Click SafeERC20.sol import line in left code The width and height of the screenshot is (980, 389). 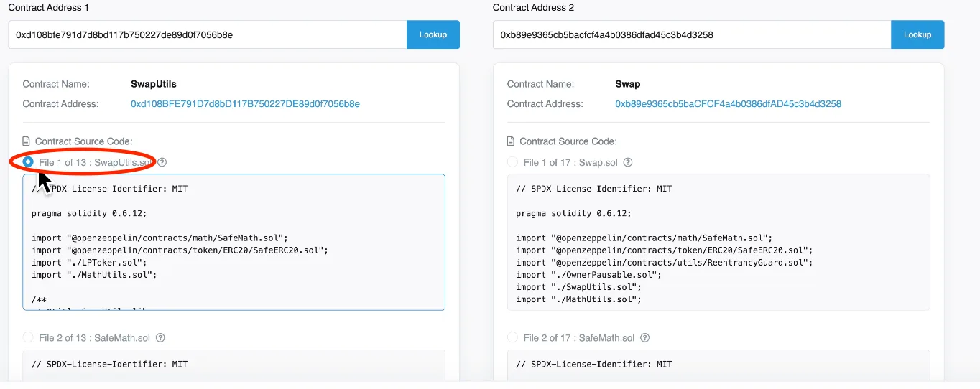(x=180, y=250)
